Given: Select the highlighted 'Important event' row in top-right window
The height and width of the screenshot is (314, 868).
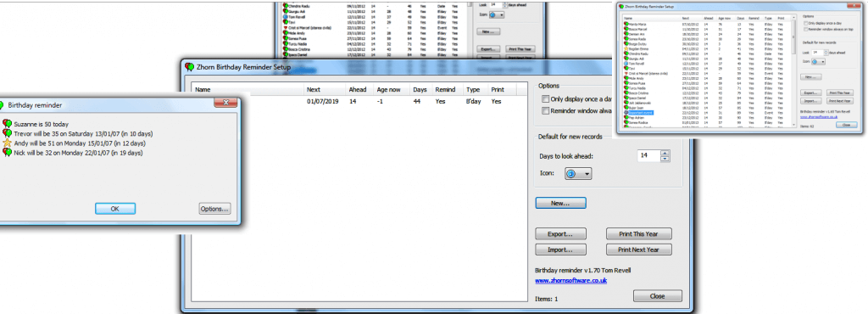Looking at the screenshot, I should [x=641, y=112].
